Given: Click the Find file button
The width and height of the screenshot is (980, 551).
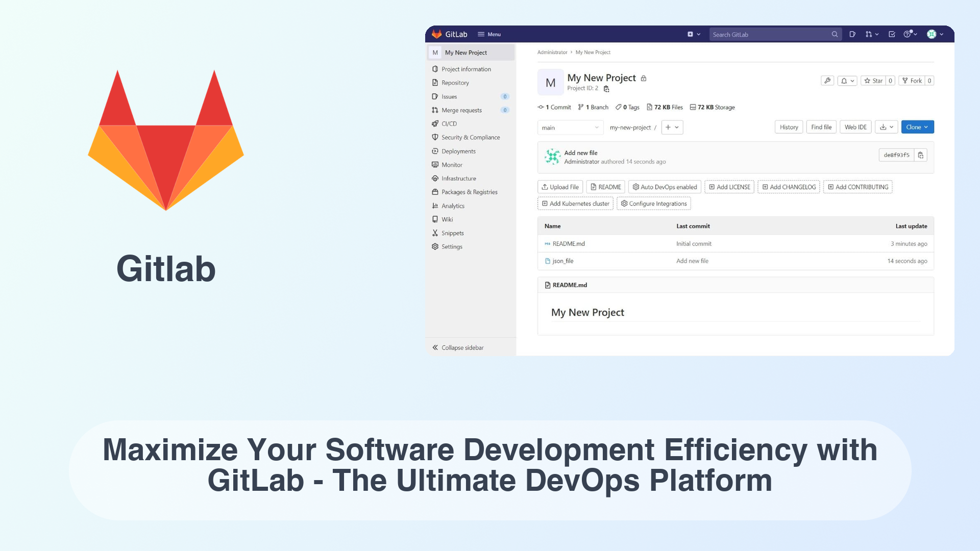Looking at the screenshot, I should (821, 127).
